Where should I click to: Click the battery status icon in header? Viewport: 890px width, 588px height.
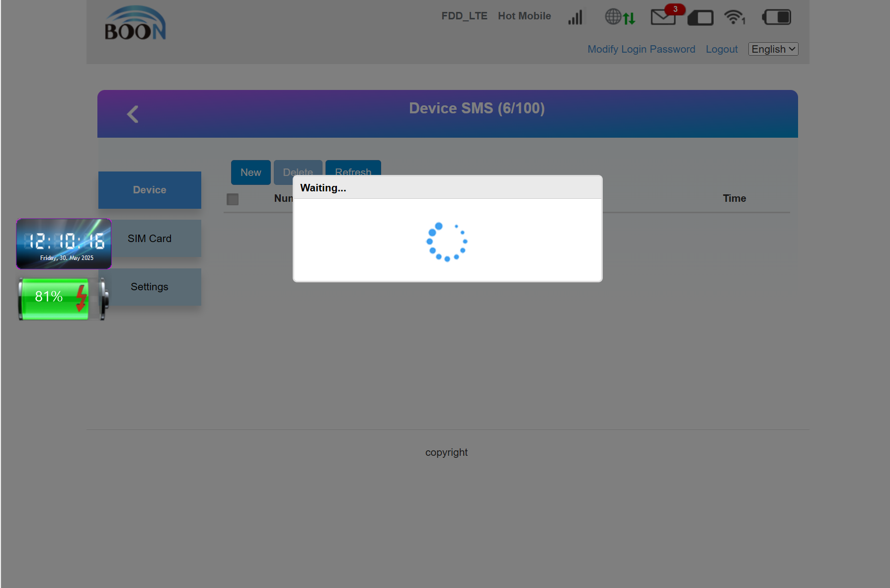point(777,17)
